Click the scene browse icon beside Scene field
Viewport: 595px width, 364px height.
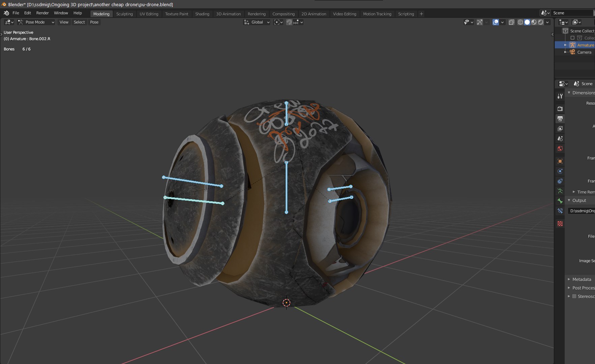545,13
